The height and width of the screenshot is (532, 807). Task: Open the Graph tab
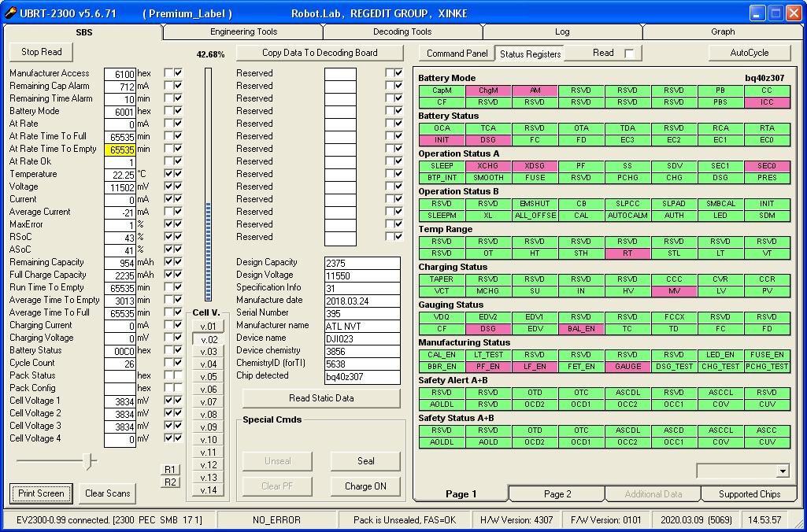723,32
